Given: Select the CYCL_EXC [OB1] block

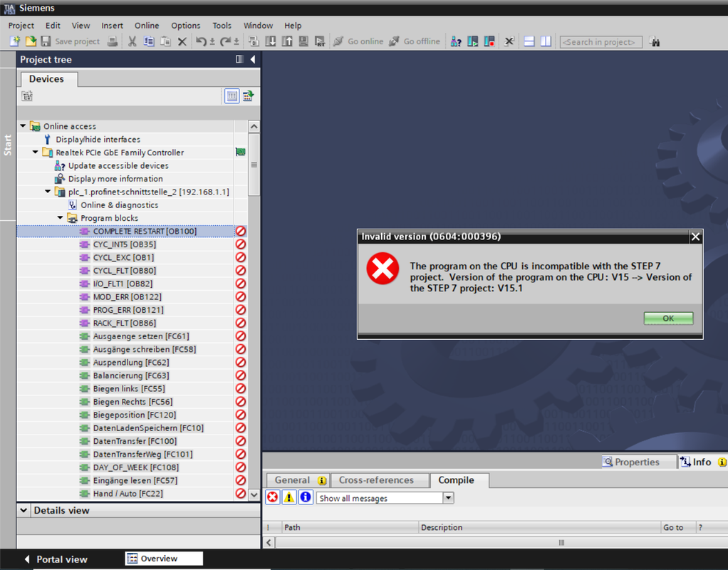Looking at the screenshot, I should click(x=123, y=257).
